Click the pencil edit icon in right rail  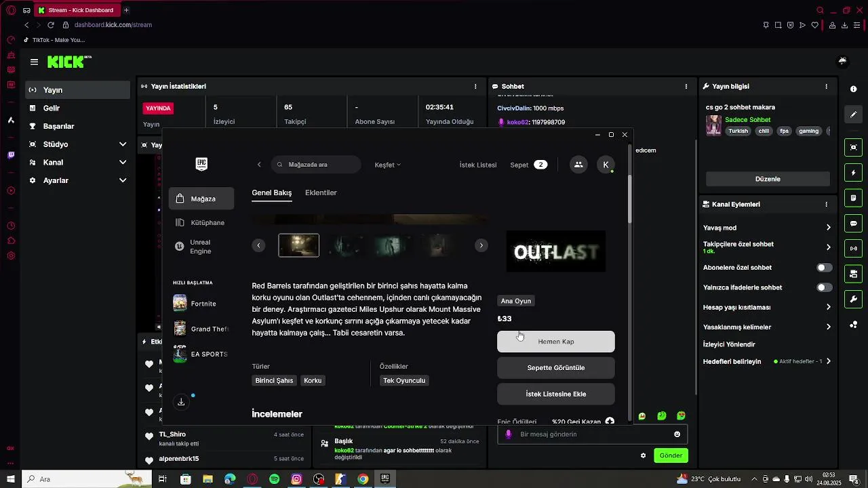coord(853,115)
